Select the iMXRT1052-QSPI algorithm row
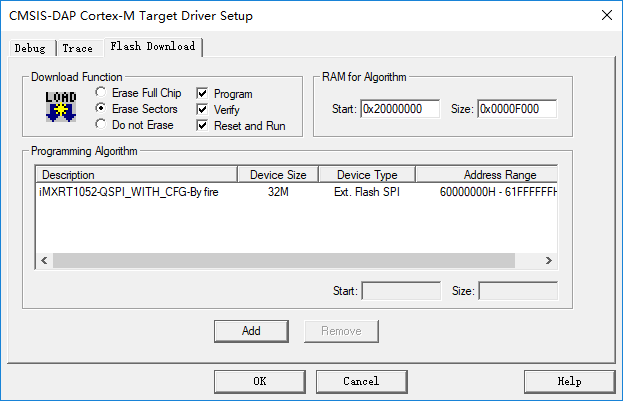Image resolution: width=623 pixels, height=401 pixels. point(130,192)
